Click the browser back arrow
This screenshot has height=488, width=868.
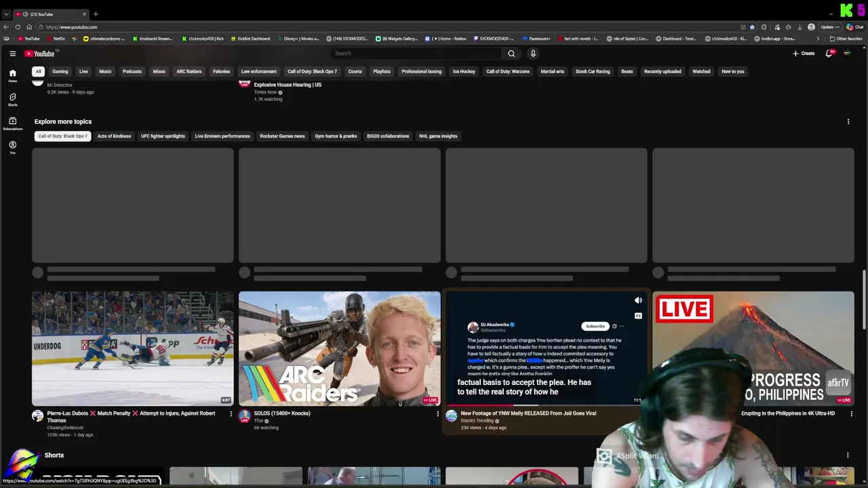[6, 27]
